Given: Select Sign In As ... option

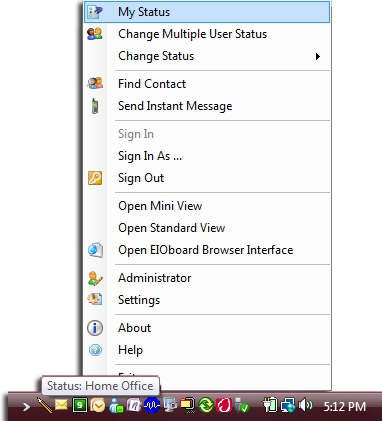Looking at the screenshot, I should (207, 156).
